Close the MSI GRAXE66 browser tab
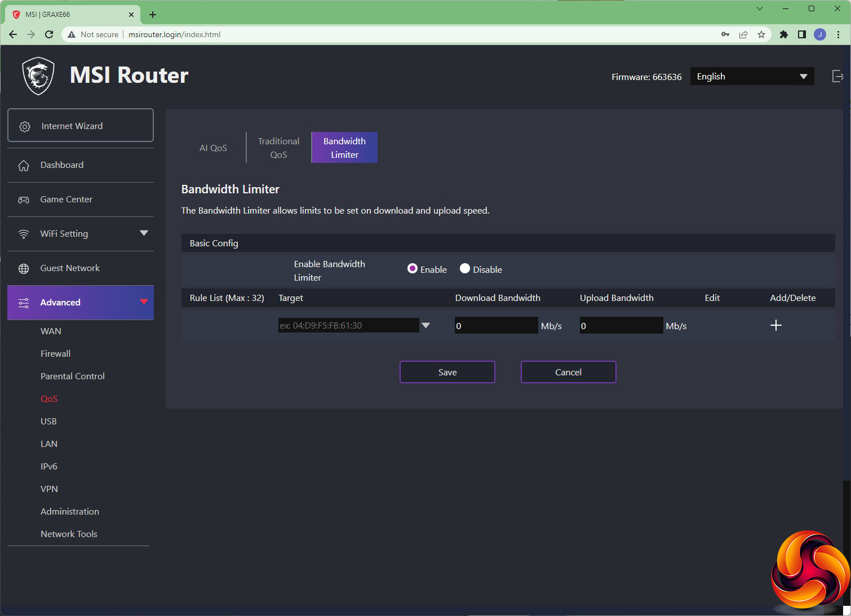The width and height of the screenshot is (851, 616). (x=131, y=15)
